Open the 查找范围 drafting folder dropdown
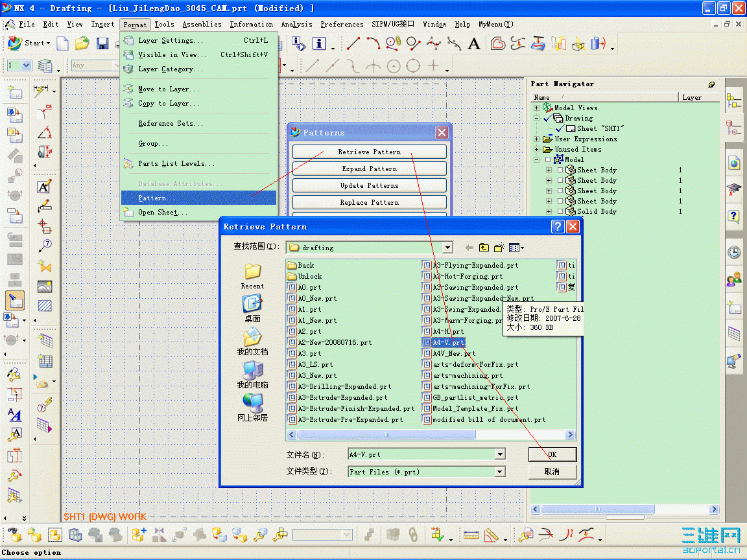The height and width of the screenshot is (560, 747). [x=447, y=248]
